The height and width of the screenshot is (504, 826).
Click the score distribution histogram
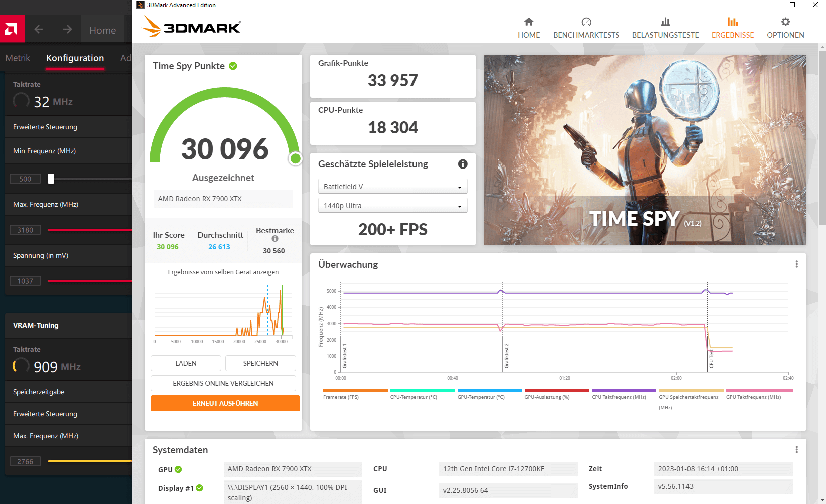(223, 313)
